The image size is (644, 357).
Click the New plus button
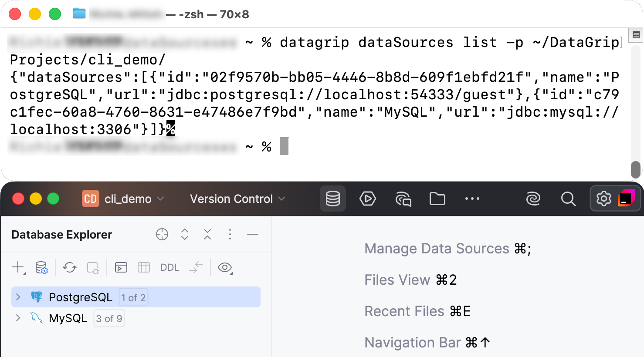coord(18,267)
